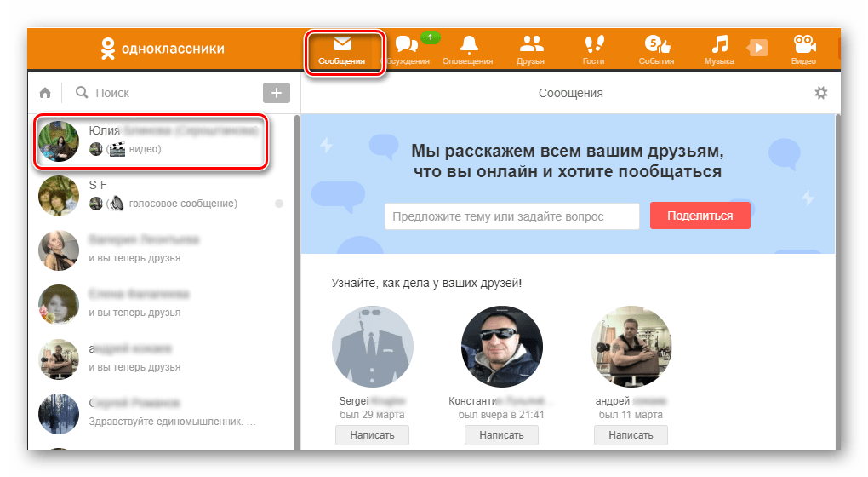This screenshot has width=868, height=477.
Task: Click the Поиск search field
Action: (166, 93)
